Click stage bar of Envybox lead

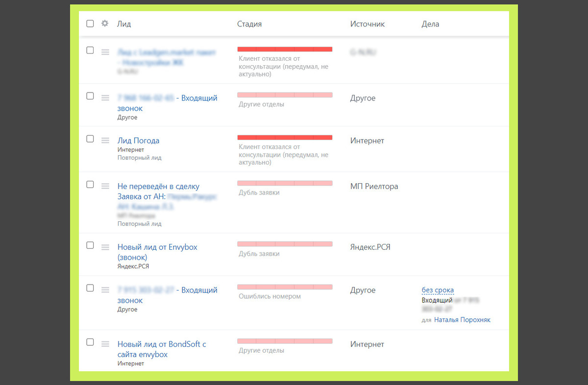point(285,244)
